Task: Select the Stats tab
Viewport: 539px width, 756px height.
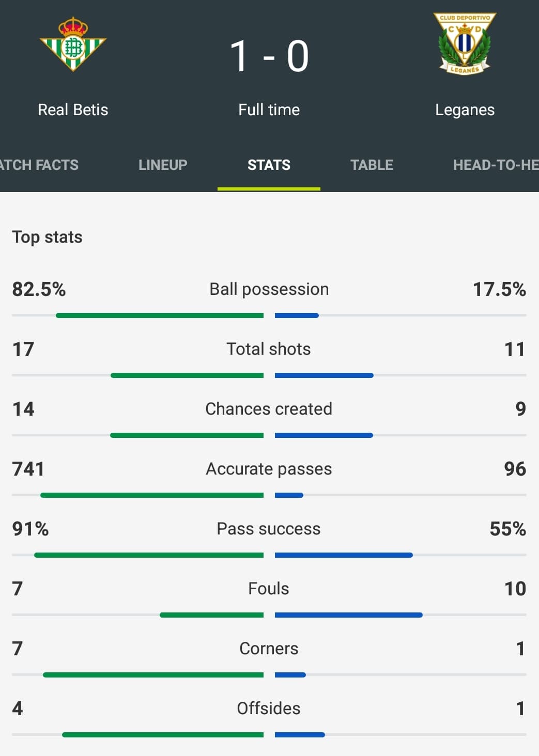Action: 269,165
